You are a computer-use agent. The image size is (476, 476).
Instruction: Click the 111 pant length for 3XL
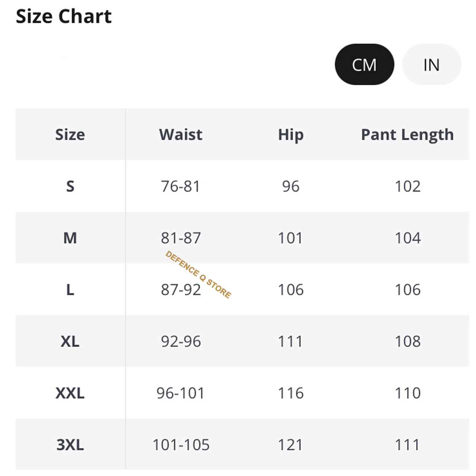click(408, 444)
